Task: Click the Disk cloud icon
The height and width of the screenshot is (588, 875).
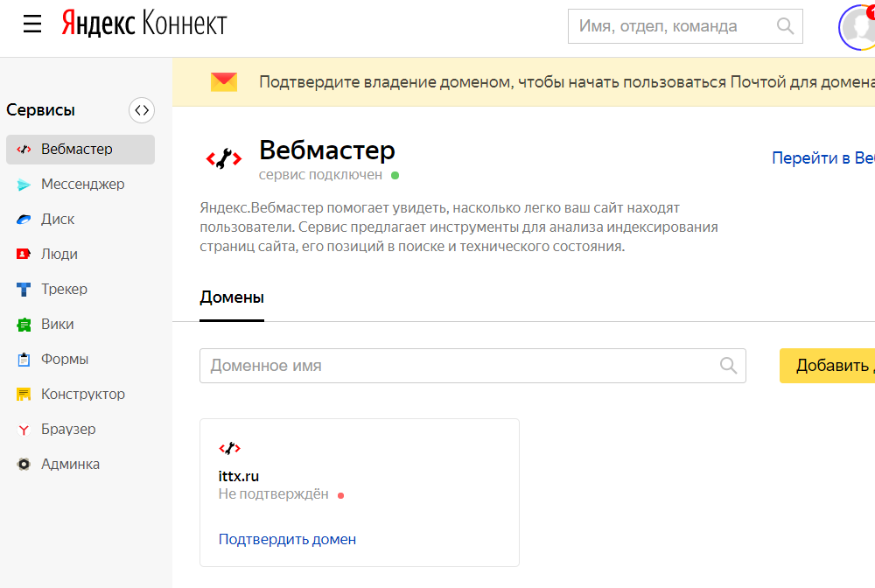Action: 24,220
